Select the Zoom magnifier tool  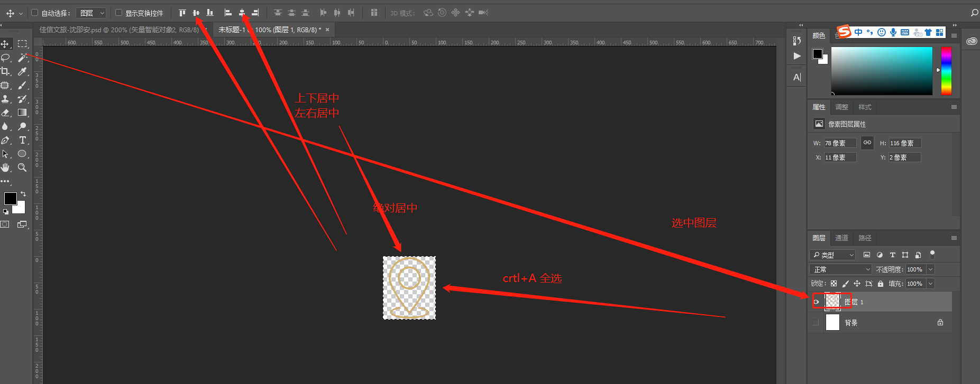pyautogui.click(x=22, y=167)
